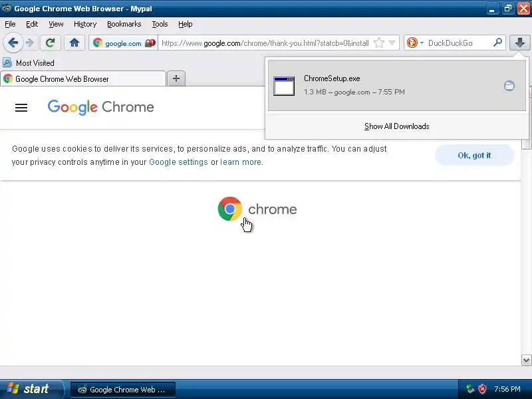
Task: Select Google Chrome Web taskbar button
Action: (122, 390)
